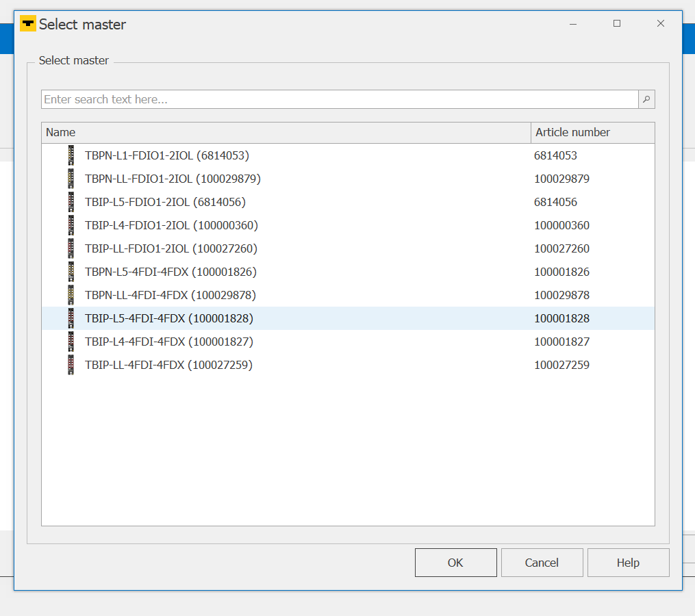Sort list by Article number column header
This screenshot has height=616, width=695.
592,133
